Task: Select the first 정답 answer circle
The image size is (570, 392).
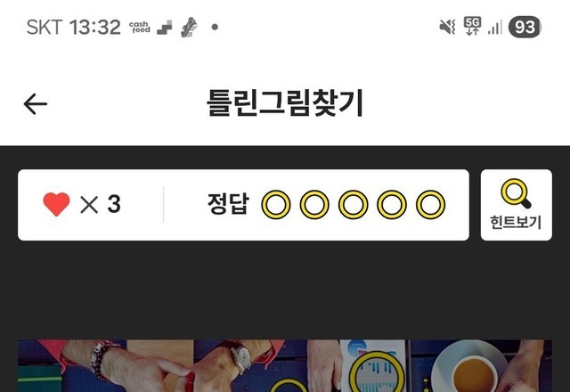Action: tap(276, 205)
